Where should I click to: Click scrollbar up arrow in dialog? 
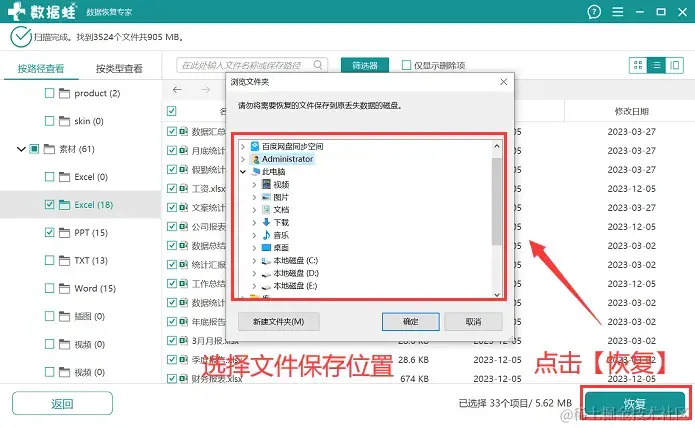(496, 146)
